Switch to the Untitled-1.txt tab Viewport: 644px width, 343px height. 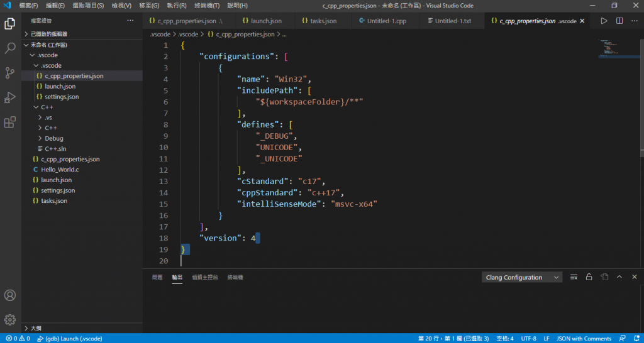(453, 21)
